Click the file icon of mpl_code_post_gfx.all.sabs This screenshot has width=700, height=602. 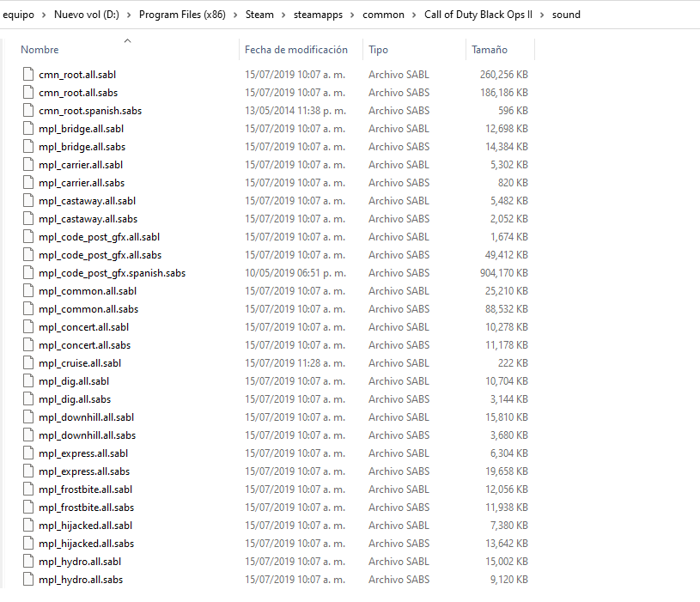pos(28,254)
